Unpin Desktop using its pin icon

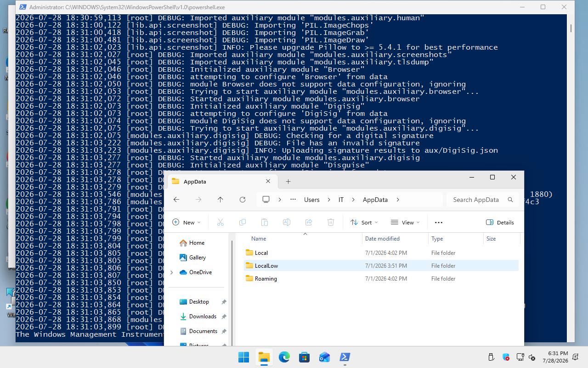coord(224,302)
